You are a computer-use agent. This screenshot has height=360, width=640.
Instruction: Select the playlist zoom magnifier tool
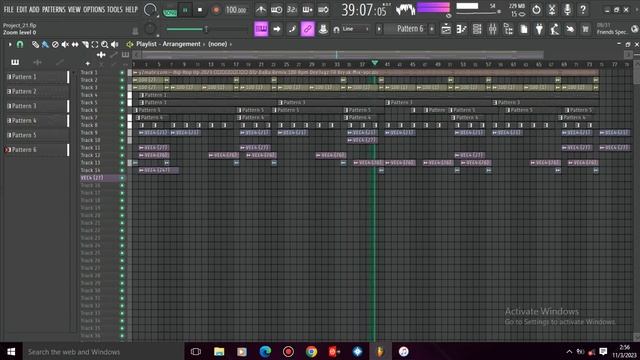click(x=104, y=44)
